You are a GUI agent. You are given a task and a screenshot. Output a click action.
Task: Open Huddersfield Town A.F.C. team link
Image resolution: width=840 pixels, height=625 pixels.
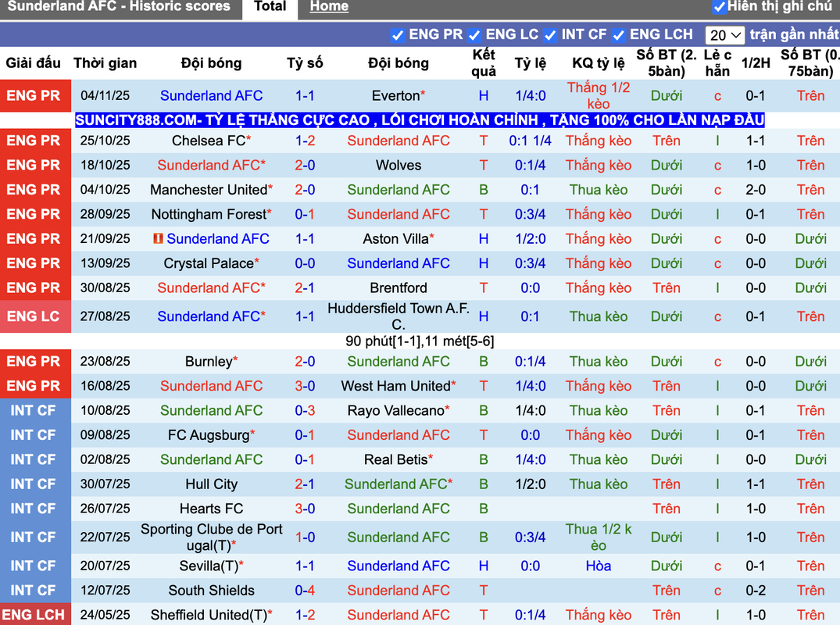pos(399,316)
